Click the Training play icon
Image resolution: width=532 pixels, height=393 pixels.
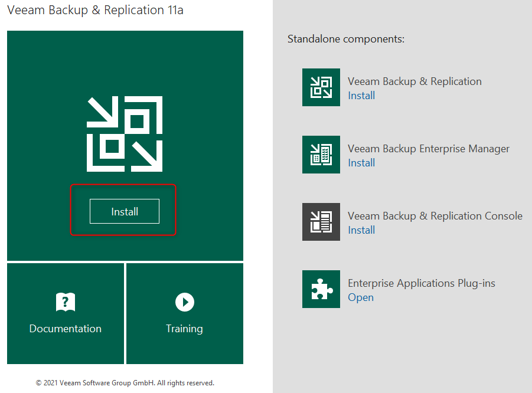tap(185, 302)
